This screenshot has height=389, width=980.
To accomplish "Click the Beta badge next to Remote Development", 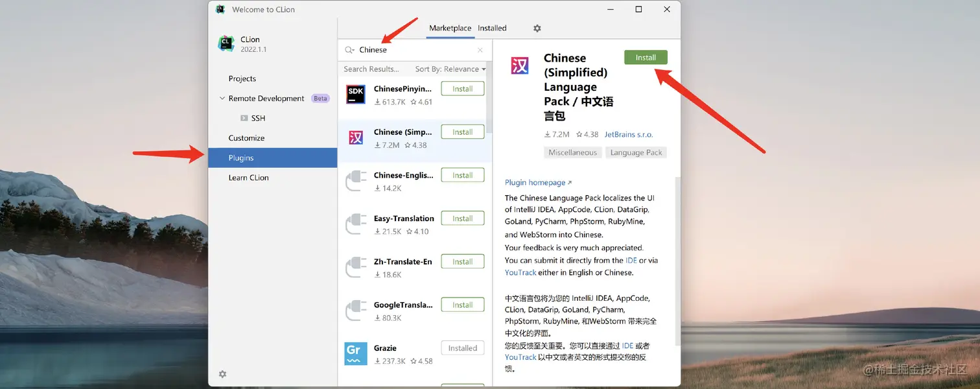I will pyautogui.click(x=320, y=99).
